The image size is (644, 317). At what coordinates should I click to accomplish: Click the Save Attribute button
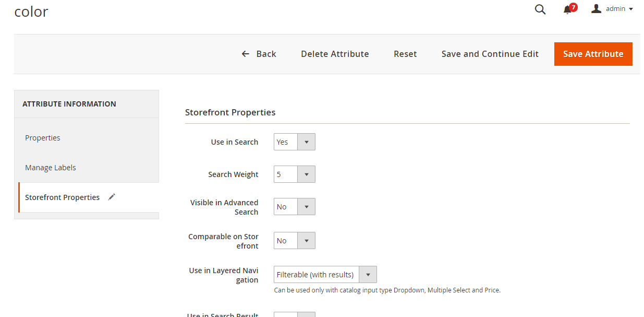coord(593,54)
